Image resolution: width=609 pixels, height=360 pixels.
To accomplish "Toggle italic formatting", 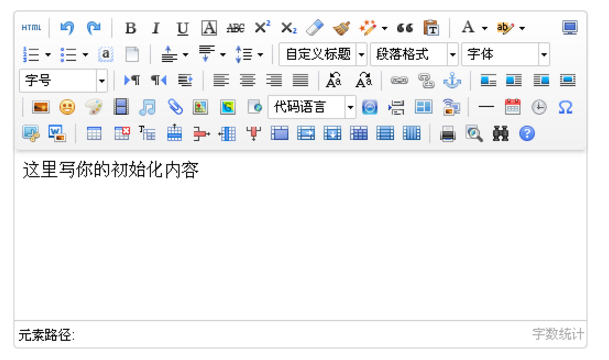I will point(156,28).
